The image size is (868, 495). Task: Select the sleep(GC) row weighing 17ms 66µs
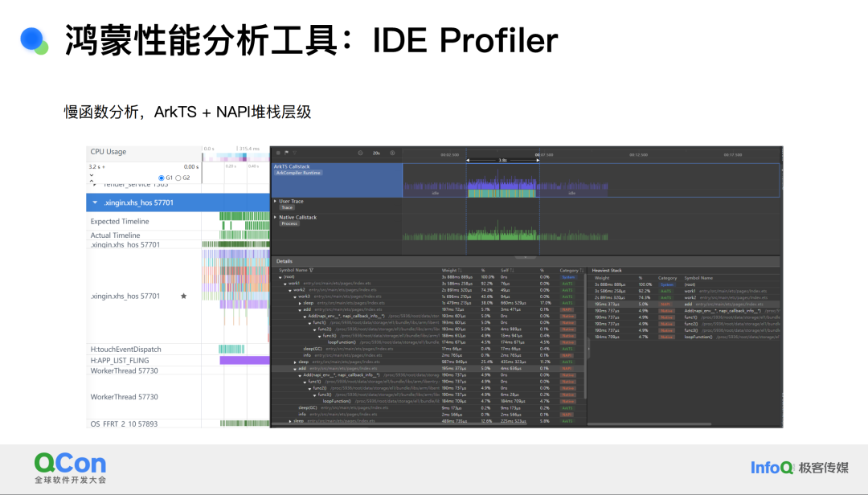click(428, 350)
